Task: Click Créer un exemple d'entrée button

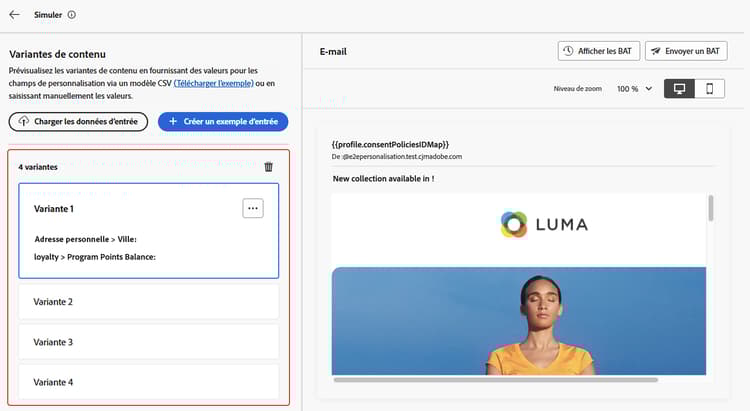Action: coord(223,122)
